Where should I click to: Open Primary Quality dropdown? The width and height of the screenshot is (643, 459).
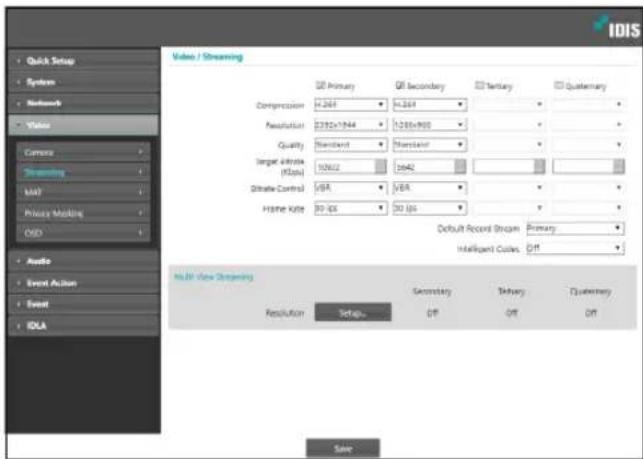pyautogui.click(x=351, y=145)
